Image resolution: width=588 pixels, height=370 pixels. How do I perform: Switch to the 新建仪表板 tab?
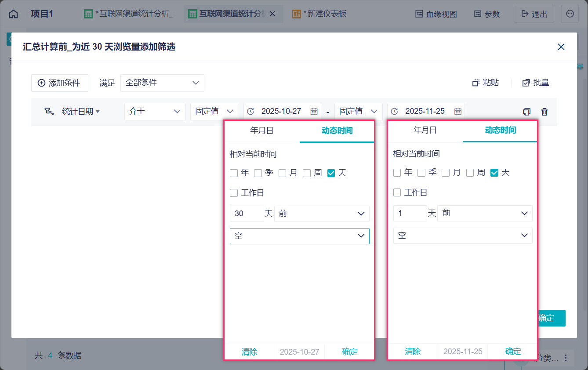[324, 14]
